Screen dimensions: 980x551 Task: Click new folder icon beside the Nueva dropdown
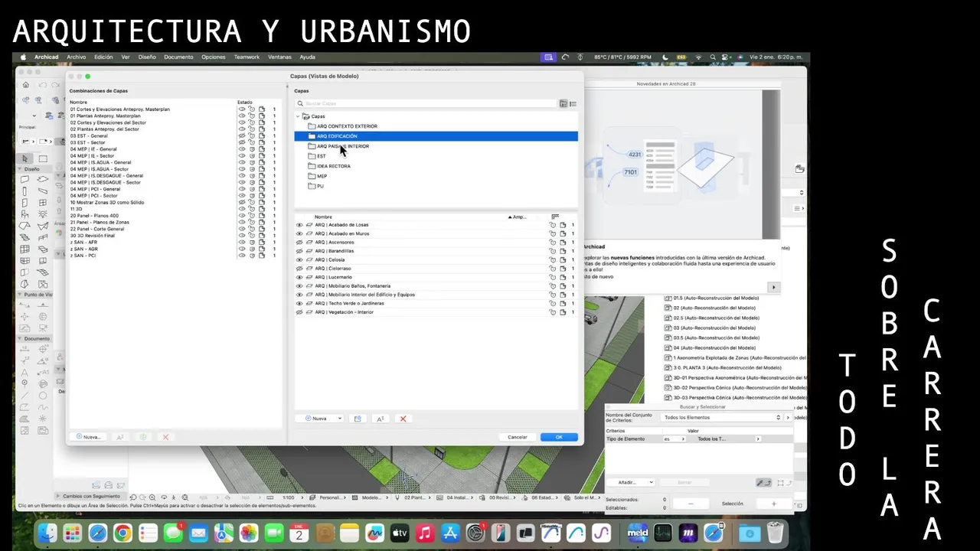pos(357,419)
